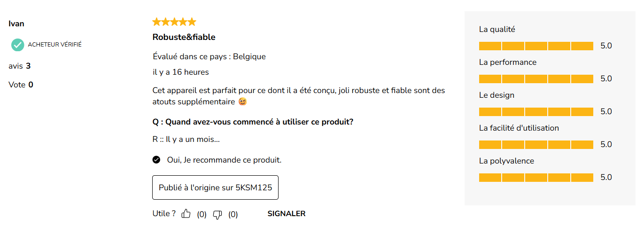
Task: Click the thumbs up helpful icon
Action: click(186, 214)
